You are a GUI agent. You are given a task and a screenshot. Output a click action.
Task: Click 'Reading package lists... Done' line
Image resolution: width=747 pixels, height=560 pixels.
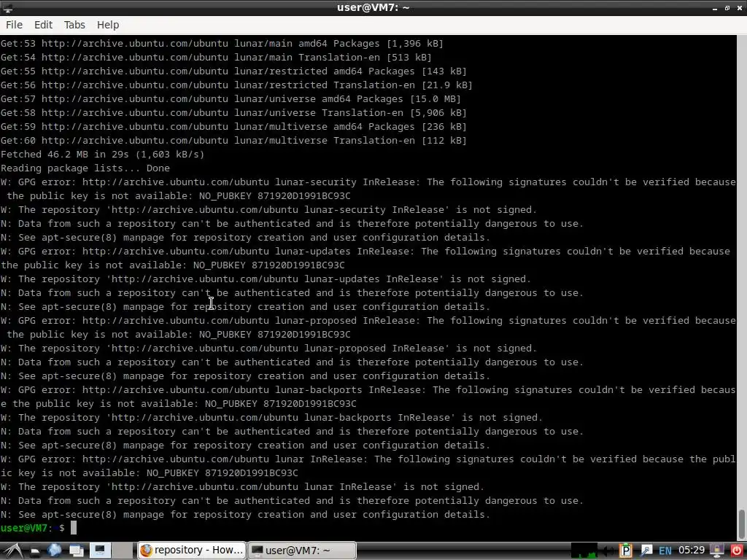85,168
